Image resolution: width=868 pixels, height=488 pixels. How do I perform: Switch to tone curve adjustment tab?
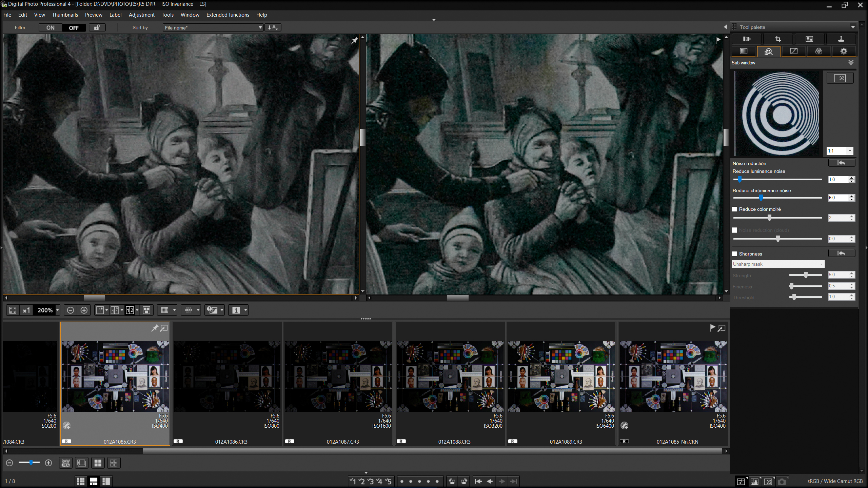pos(794,51)
